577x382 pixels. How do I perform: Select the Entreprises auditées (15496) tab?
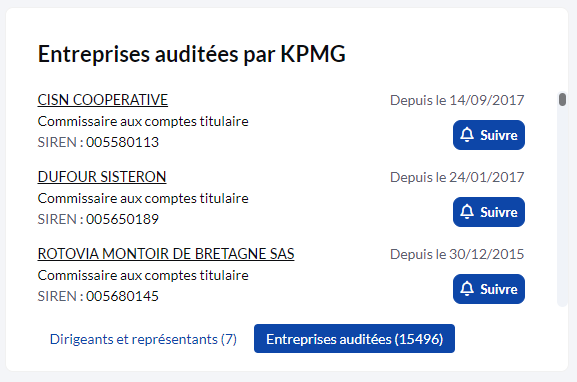354,339
